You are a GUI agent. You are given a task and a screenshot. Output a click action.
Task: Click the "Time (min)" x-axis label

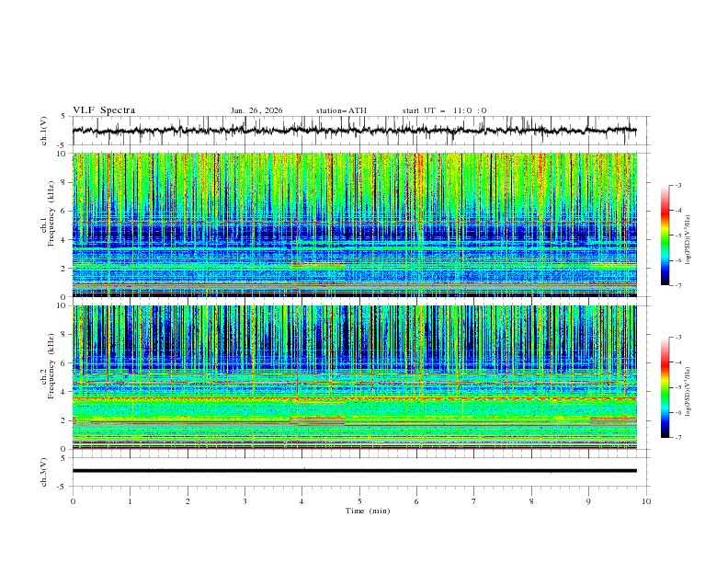click(368, 510)
